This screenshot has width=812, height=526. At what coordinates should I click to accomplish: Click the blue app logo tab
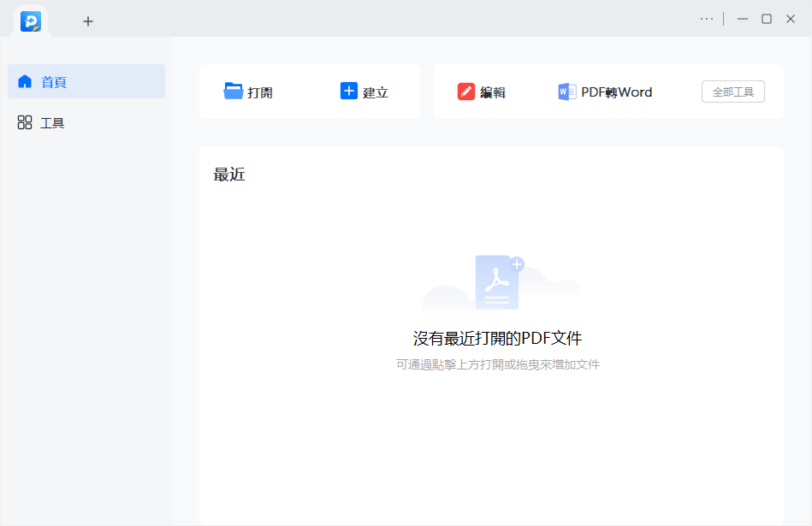point(31,21)
